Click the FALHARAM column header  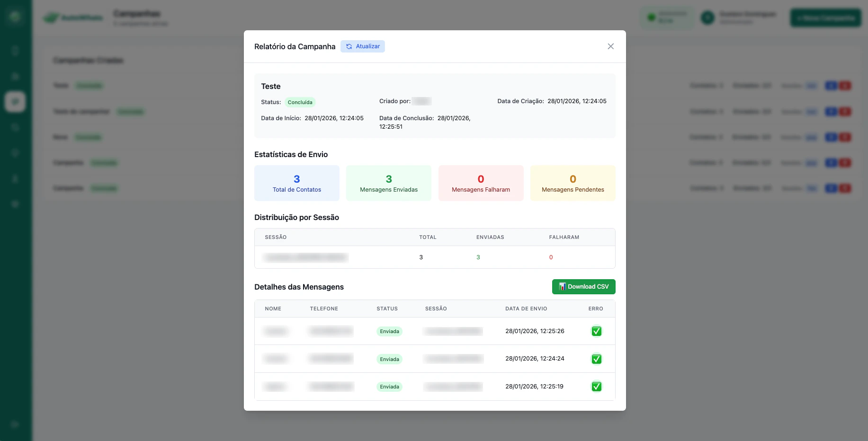coord(564,237)
